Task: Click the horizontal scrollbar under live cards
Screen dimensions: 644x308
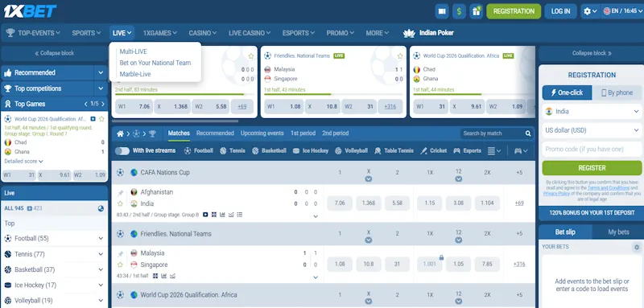Action: click(x=175, y=121)
